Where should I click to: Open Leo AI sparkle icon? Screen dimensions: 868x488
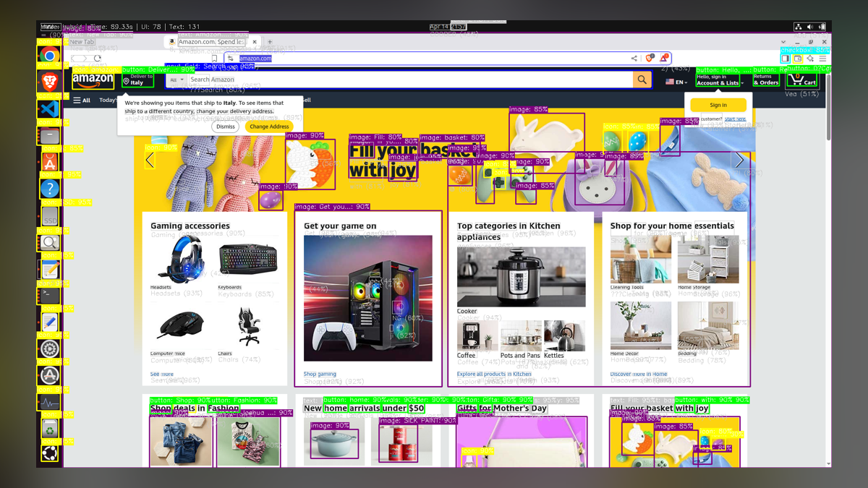(x=810, y=59)
